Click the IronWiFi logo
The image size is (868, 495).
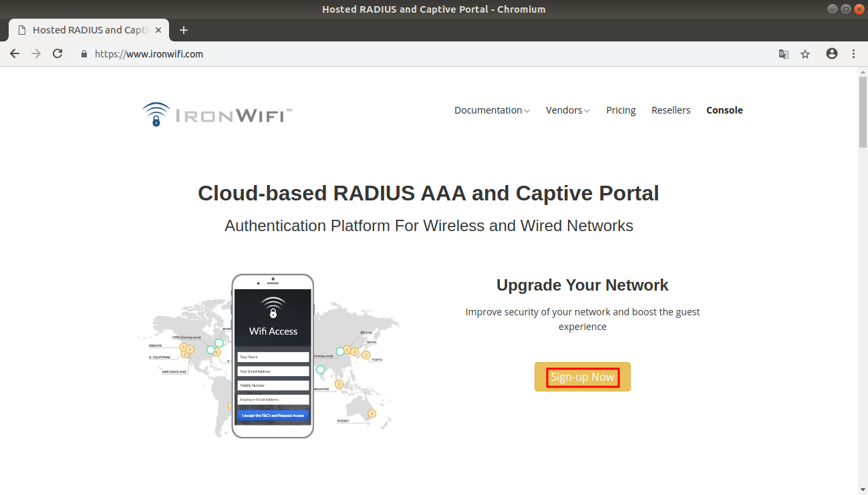(217, 114)
